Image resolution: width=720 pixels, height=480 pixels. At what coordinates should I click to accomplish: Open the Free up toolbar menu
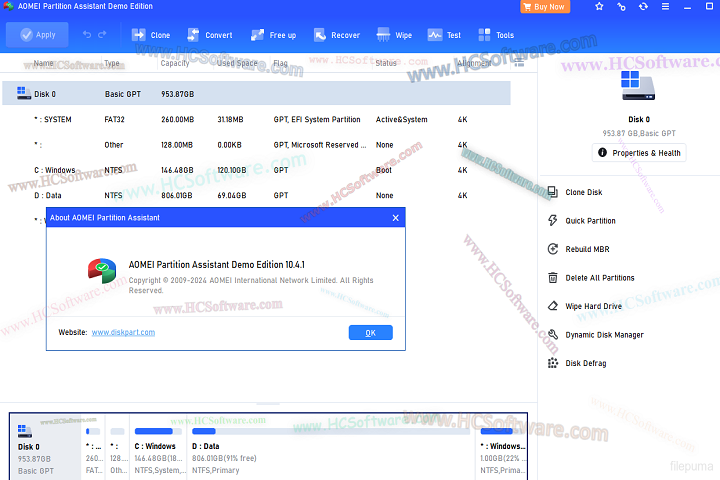pos(273,35)
